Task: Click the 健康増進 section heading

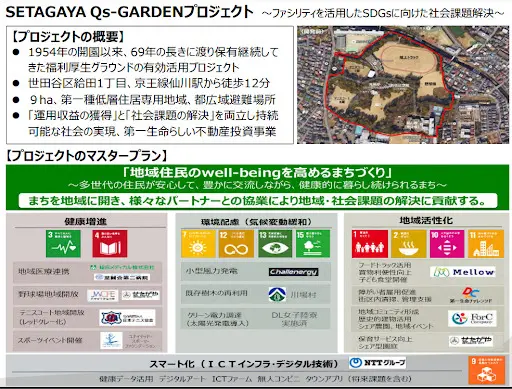Action: 85,221
